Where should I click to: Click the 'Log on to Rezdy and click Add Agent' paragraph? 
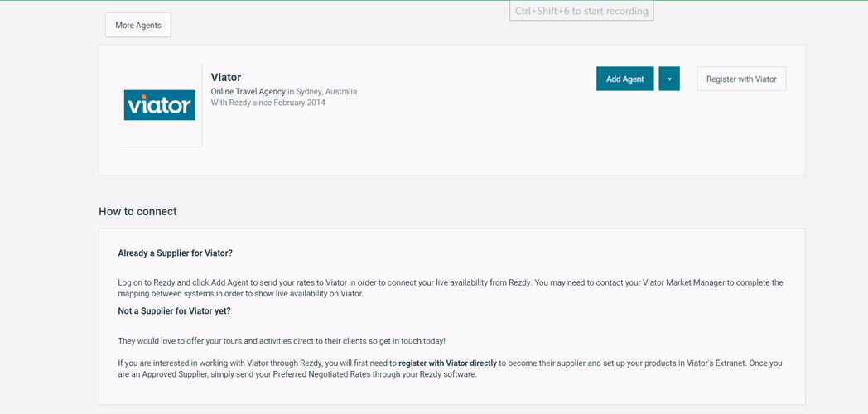(451, 288)
